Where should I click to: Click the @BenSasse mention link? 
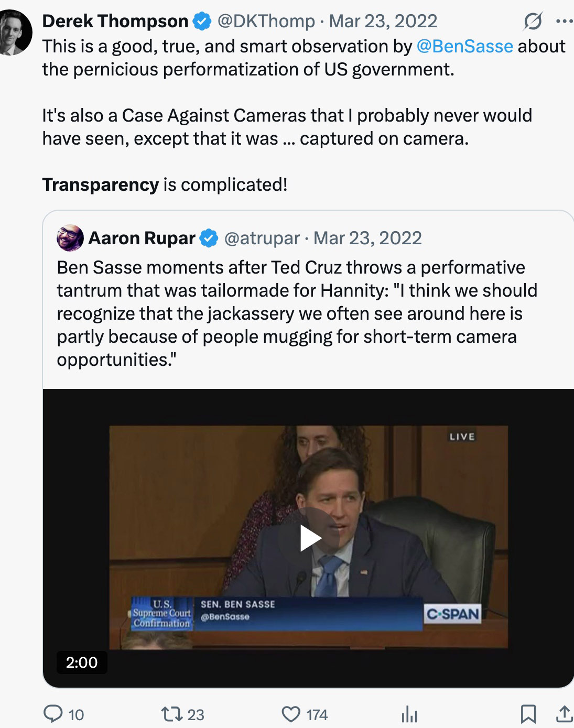(x=464, y=46)
